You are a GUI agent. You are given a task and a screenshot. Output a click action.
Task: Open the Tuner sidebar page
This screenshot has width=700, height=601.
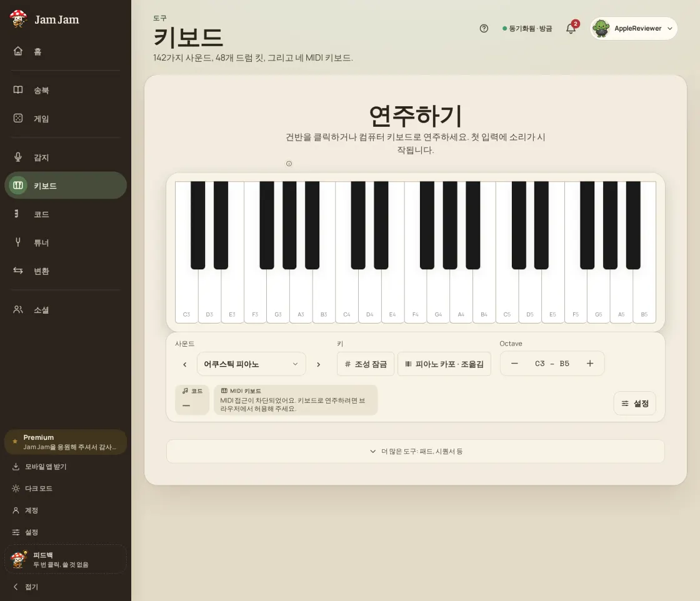[66, 243]
